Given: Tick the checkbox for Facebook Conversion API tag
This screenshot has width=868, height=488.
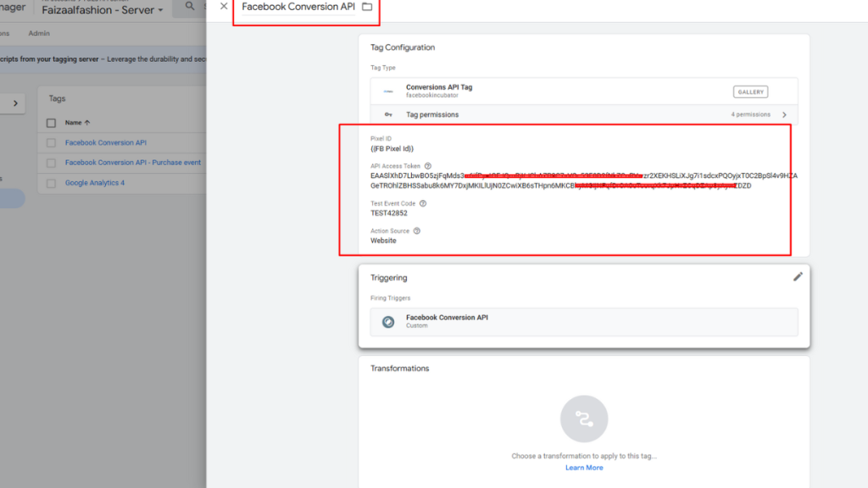Looking at the screenshot, I should point(51,142).
